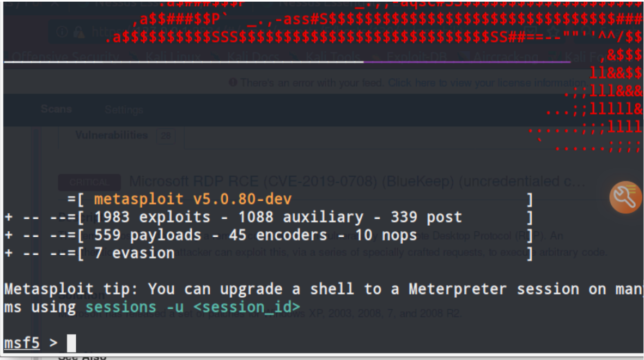644x360 pixels.
Task: Click the orange wrench icon
Action: (x=625, y=197)
